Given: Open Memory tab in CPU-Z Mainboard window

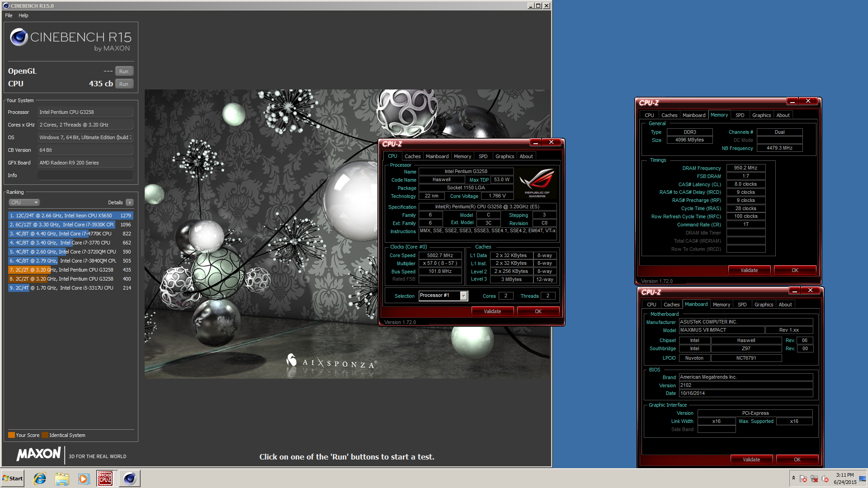Looking at the screenshot, I should pos(722,305).
